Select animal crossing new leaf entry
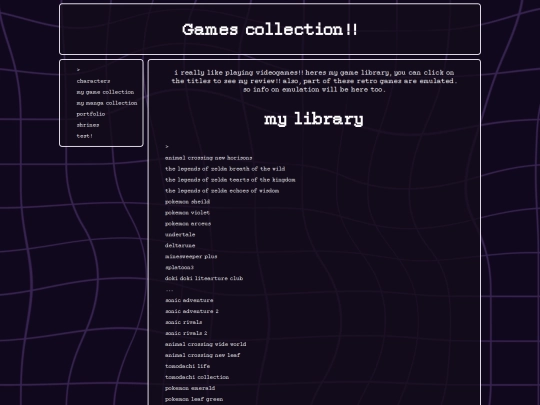This screenshot has height=405, width=540. [202, 355]
